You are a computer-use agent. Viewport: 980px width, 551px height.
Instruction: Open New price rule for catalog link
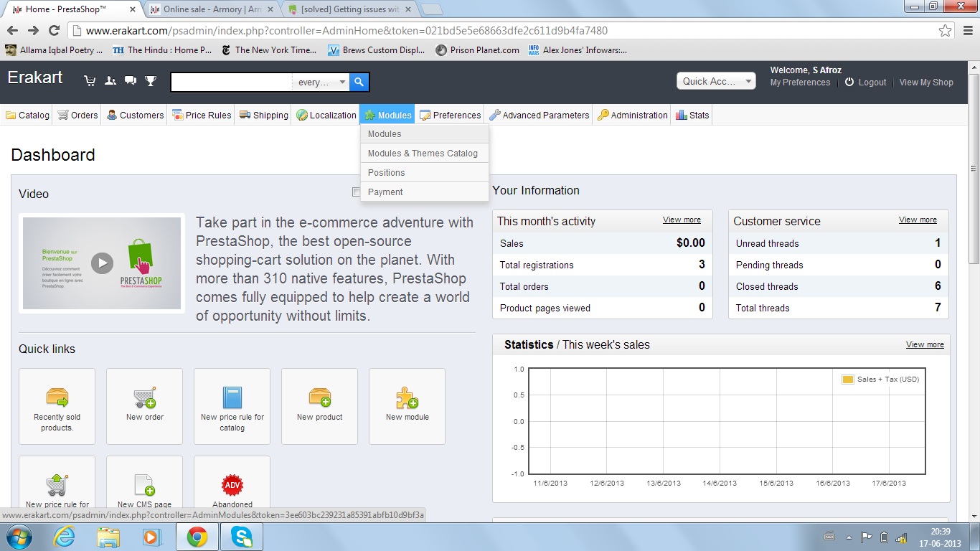[x=232, y=406]
